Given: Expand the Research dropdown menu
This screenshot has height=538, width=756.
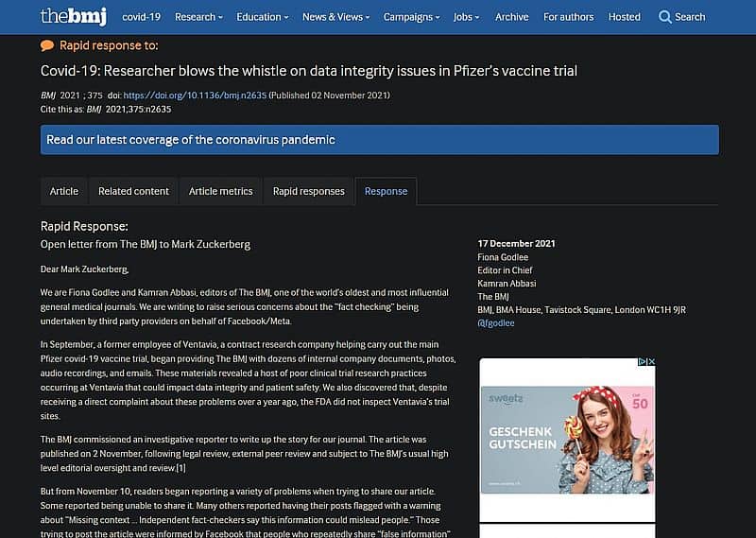Looking at the screenshot, I should pos(198,17).
